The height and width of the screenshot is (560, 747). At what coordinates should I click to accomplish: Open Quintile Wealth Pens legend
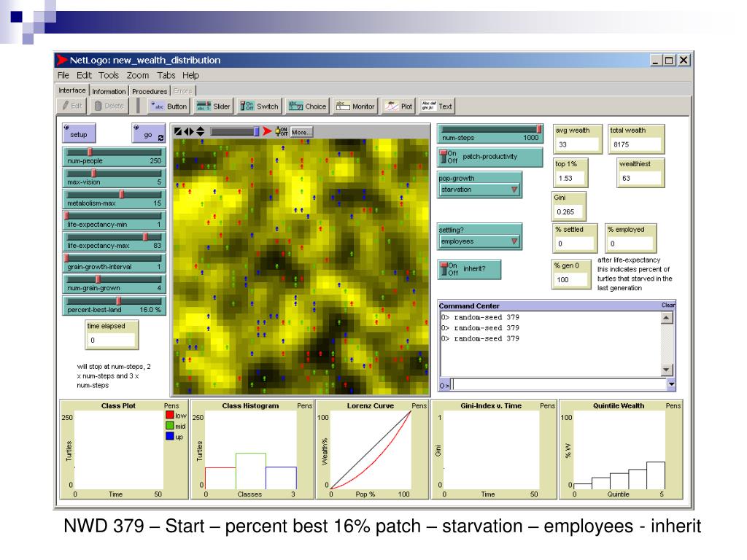pyautogui.click(x=673, y=405)
